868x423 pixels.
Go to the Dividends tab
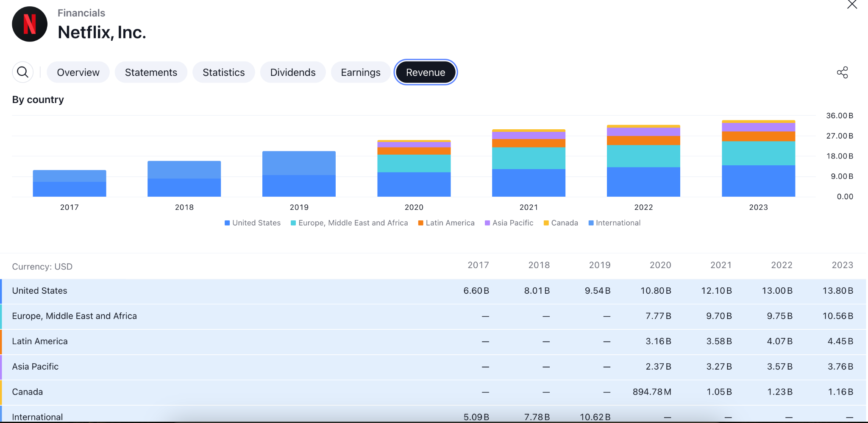click(293, 72)
